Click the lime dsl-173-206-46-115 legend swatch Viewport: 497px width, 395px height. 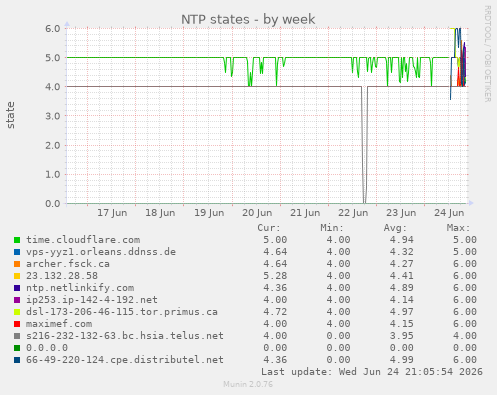(17, 312)
